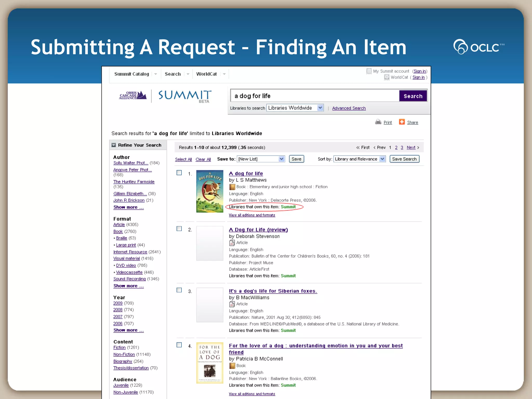Filter by Fiction content
532x399 pixels.
click(x=119, y=348)
